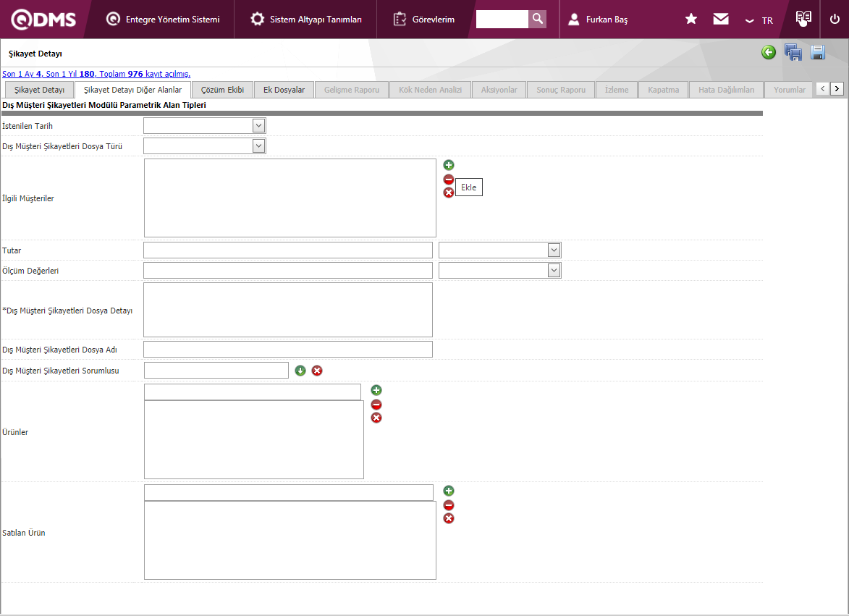Screen dimensions: 849x616
Task: Open Gelişme Raporu tab
Action: (352, 90)
